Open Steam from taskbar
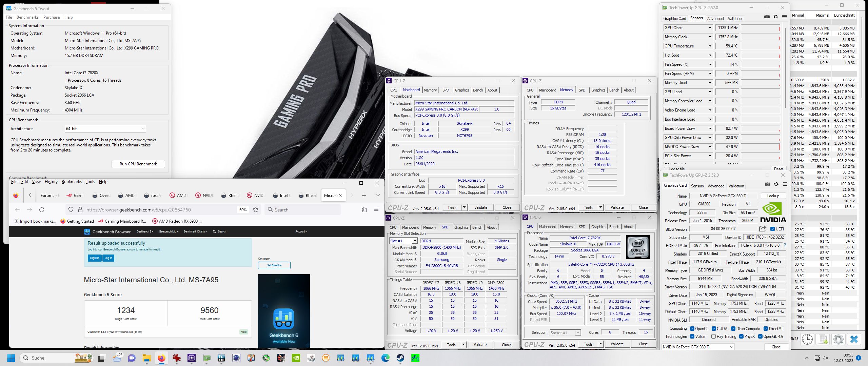This screenshot has height=366, width=868. pyautogui.click(x=400, y=358)
